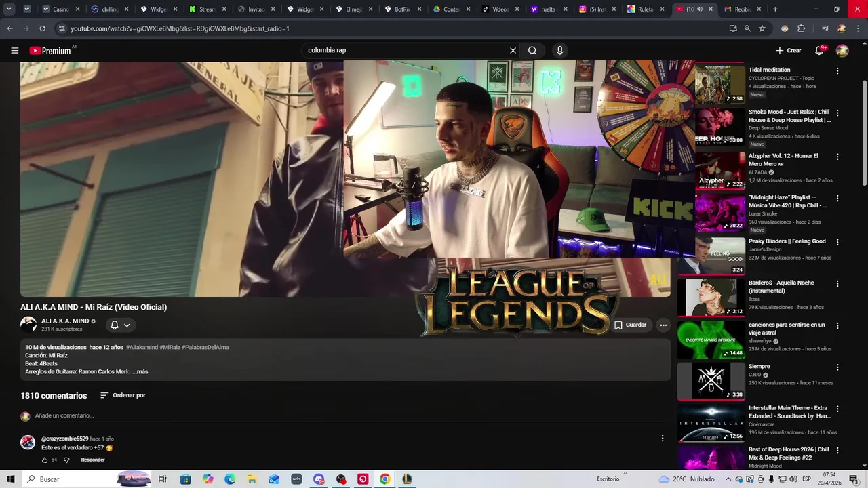Open Ordenar por sort dropdown

(123, 395)
